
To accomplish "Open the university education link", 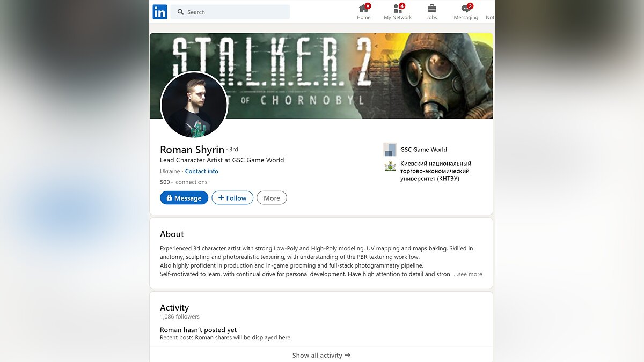I will pos(435,171).
